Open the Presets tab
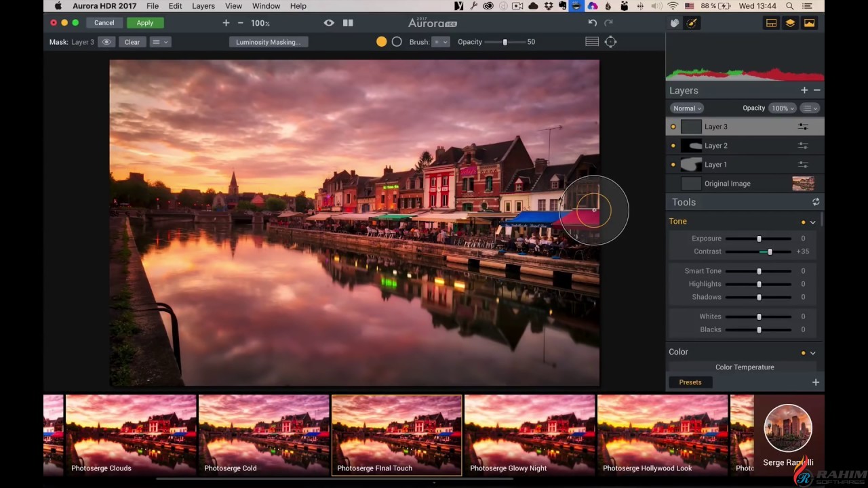Viewport: 868px width, 488px height. point(690,382)
